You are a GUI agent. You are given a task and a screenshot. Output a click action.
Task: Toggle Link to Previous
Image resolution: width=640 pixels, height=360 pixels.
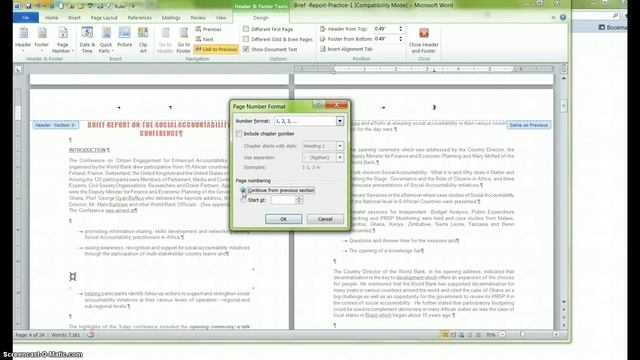pos(216,49)
